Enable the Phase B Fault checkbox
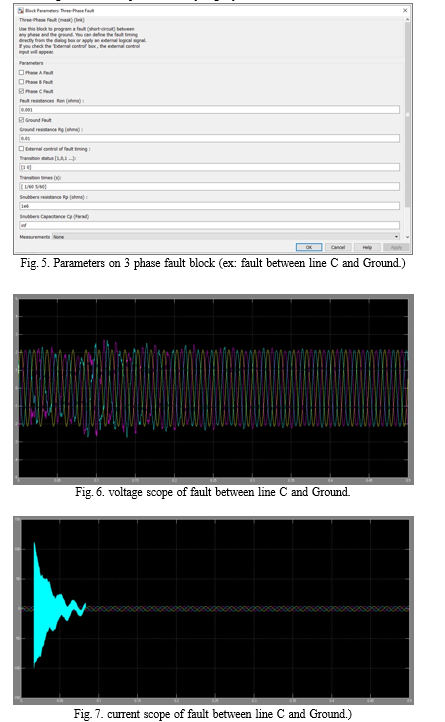This screenshot has height=722, width=445. pos(21,82)
